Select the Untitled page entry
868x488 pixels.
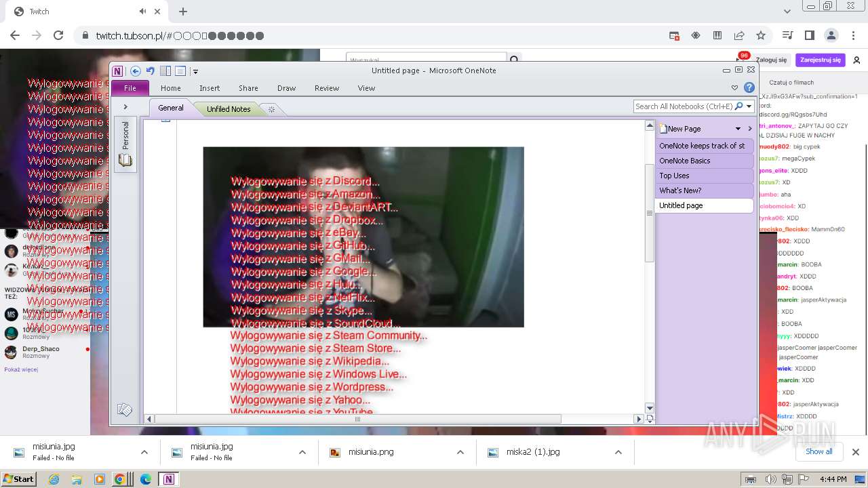pos(705,205)
